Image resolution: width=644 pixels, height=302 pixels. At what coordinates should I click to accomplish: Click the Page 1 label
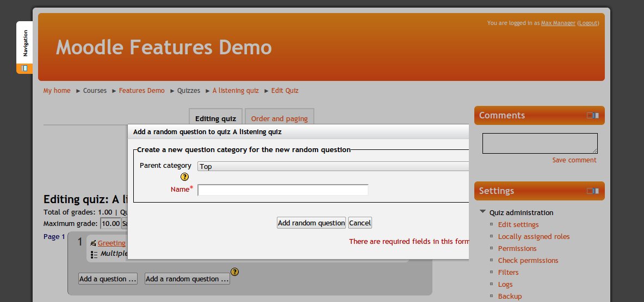(54, 236)
